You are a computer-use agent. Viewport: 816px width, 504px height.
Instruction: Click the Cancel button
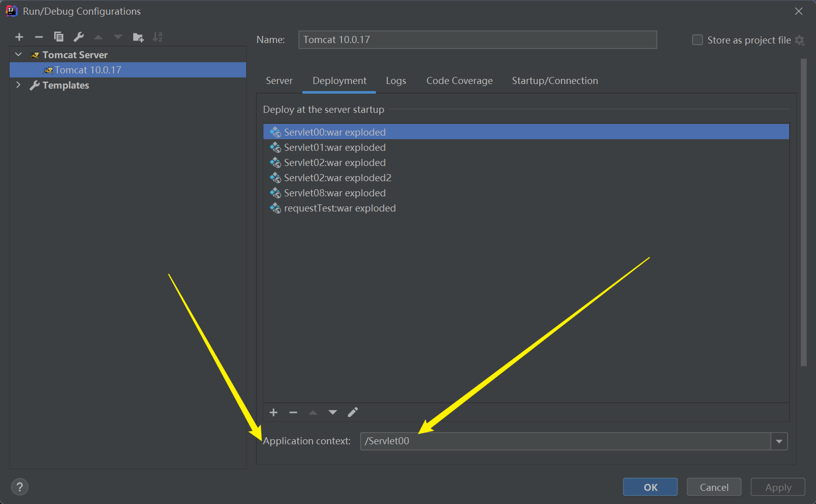(x=714, y=487)
